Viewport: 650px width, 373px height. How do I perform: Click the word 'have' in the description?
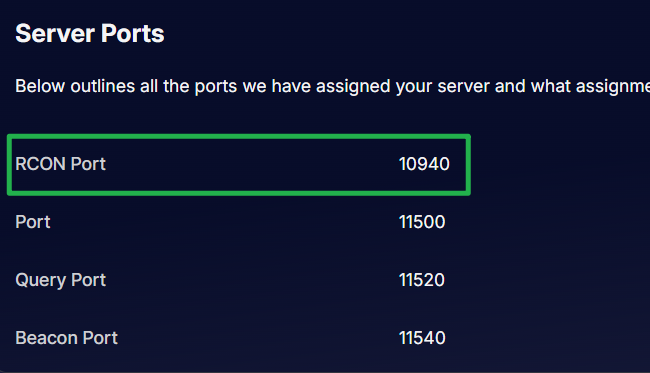pos(291,87)
